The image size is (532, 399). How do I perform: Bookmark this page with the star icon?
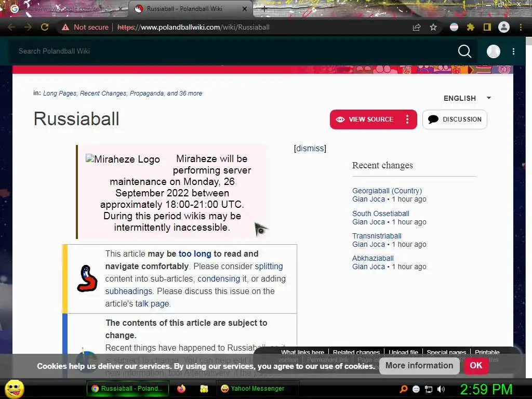pyautogui.click(x=433, y=27)
